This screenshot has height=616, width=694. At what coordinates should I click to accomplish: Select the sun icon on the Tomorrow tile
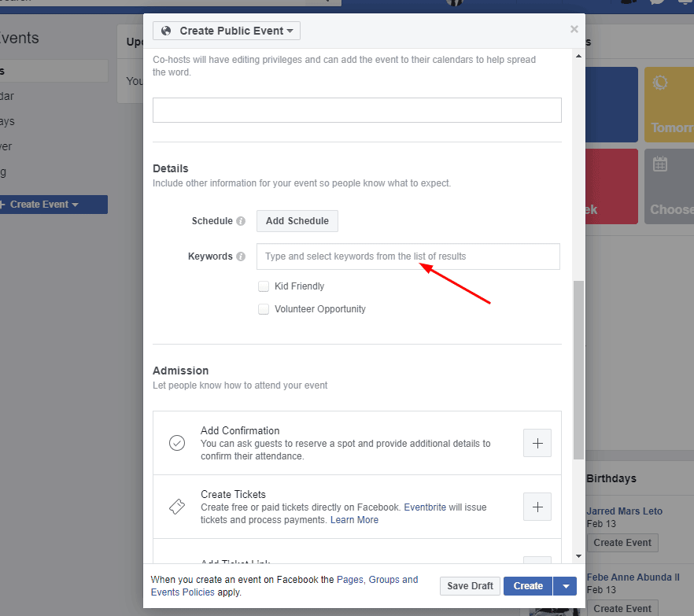[x=659, y=82]
